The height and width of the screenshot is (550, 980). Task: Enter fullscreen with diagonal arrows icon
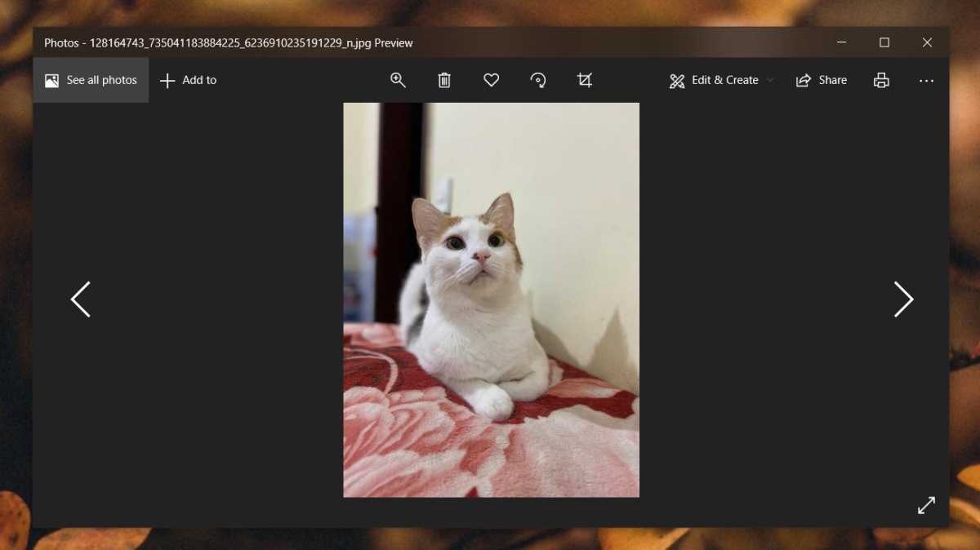[x=926, y=505]
